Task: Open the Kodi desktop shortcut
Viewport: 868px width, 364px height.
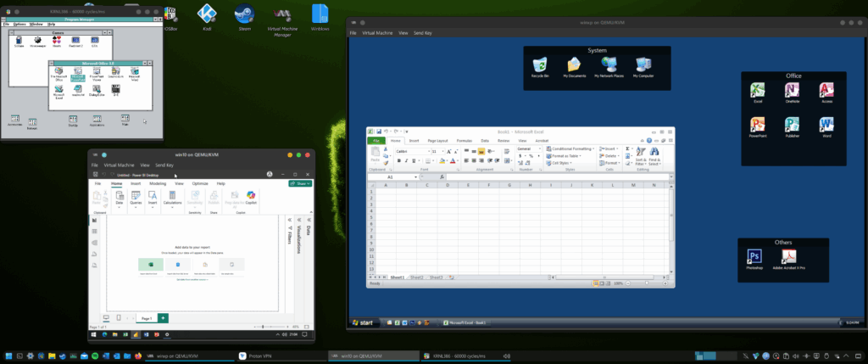Action: (x=207, y=17)
